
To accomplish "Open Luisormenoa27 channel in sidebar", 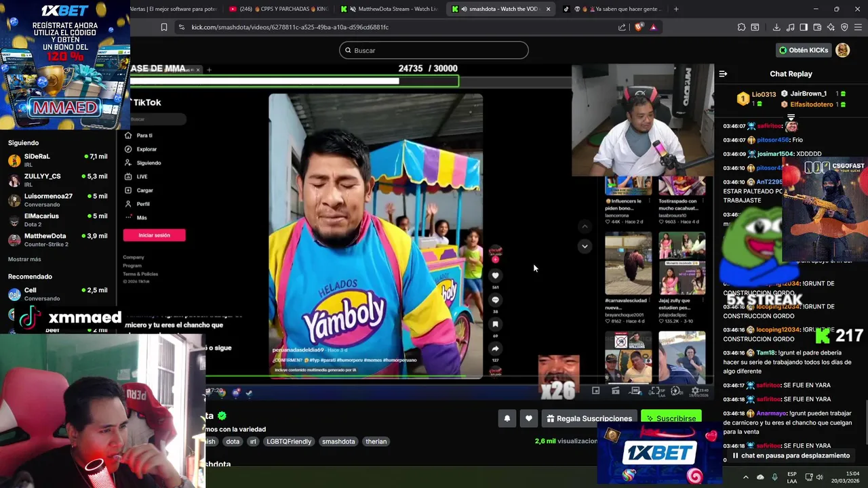I will pos(58,200).
